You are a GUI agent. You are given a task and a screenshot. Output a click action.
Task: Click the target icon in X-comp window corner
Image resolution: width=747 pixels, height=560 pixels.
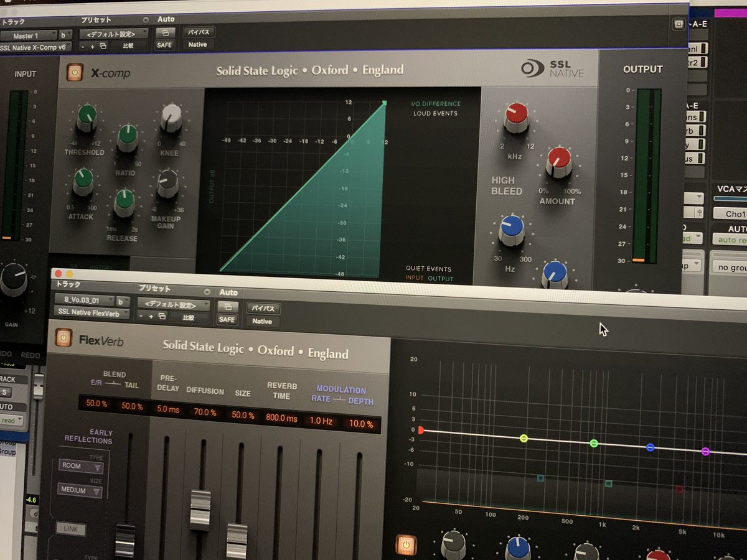click(678, 24)
